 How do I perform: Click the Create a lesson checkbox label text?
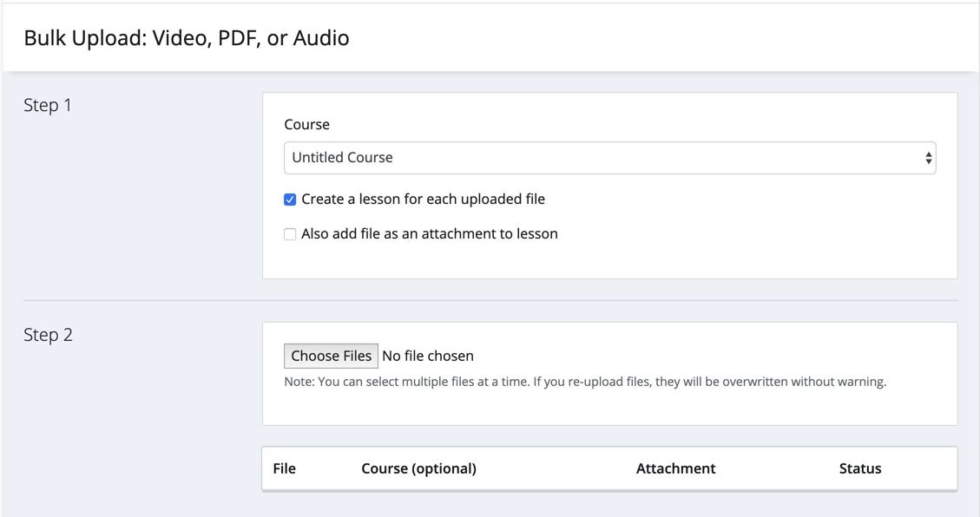pos(423,200)
